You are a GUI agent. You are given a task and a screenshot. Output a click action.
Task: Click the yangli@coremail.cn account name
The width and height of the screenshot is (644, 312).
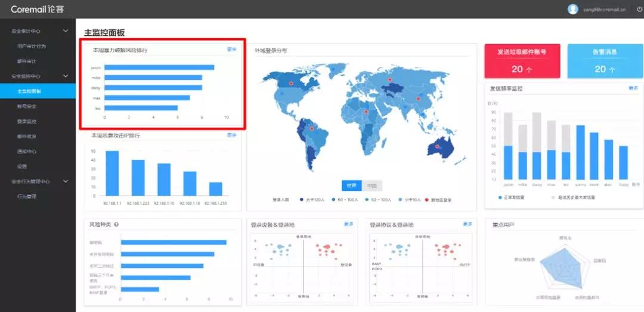(x=604, y=10)
